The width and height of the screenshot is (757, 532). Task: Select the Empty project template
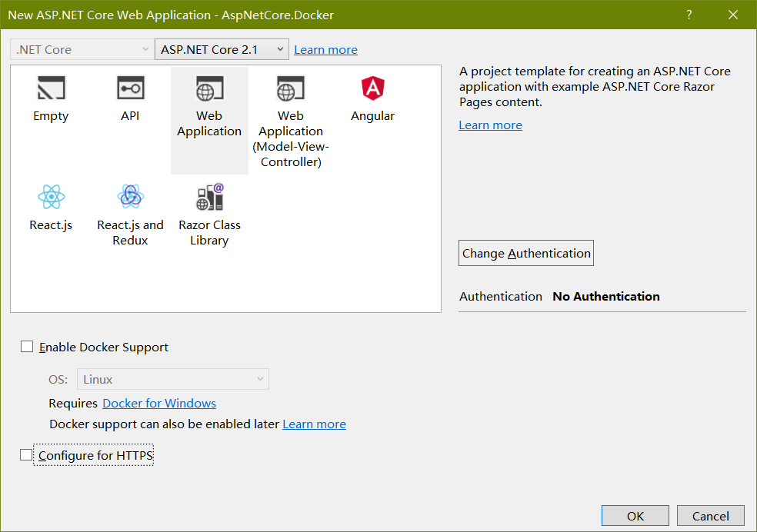(x=50, y=96)
